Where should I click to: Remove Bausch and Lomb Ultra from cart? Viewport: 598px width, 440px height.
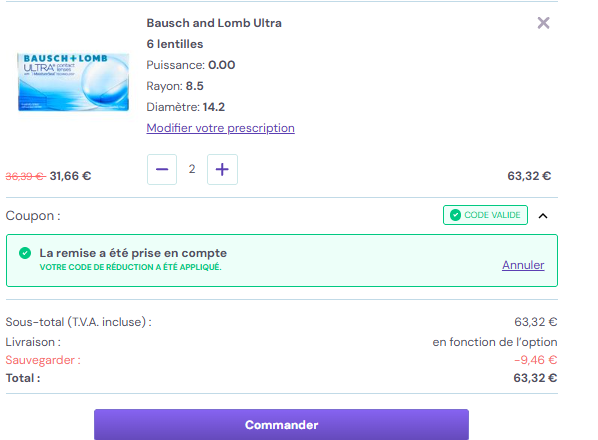pyautogui.click(x=543, y=23)
